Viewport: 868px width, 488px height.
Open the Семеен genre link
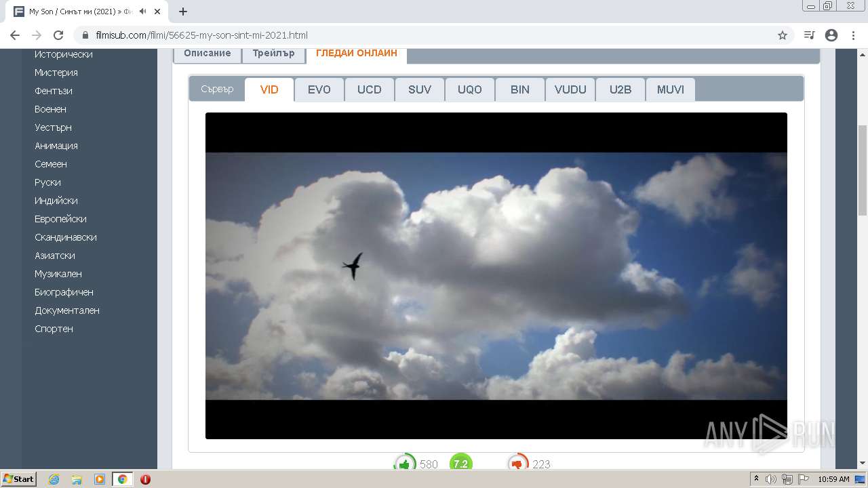[51, 164]
